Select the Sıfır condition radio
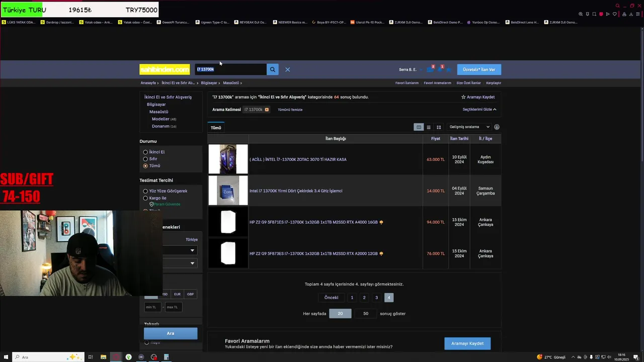644x362 pixels. click(145, 159)
